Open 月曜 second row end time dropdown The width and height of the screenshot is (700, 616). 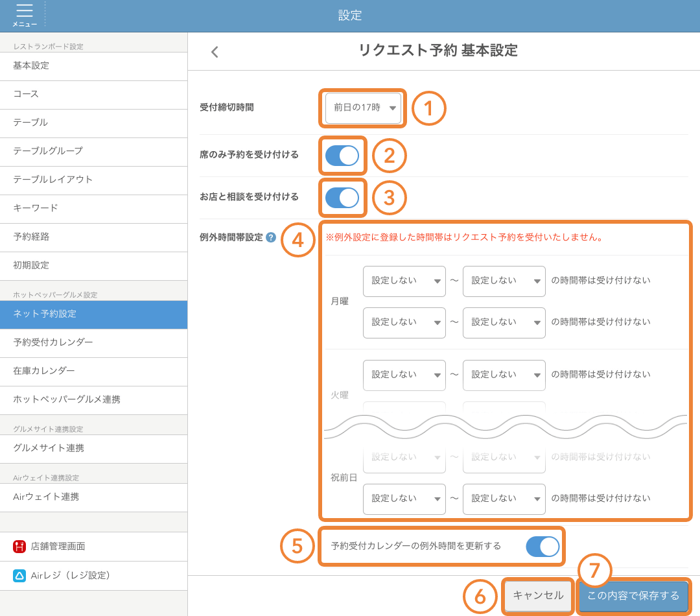[x=504, y=322]
